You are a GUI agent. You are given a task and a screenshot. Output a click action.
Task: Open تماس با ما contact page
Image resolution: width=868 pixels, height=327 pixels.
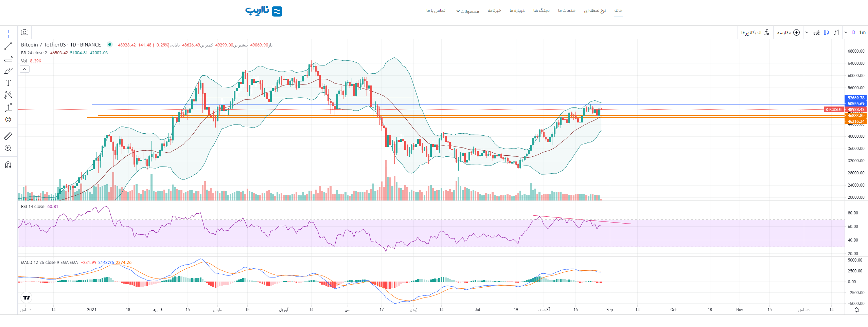coord(436,11)
